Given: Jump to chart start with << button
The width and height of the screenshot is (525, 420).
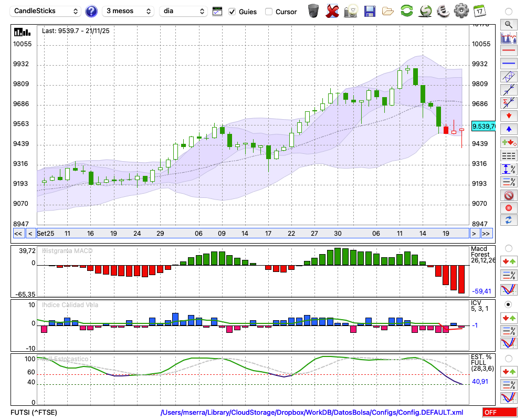Looking at the screenshot, I should tap(18, 234).
